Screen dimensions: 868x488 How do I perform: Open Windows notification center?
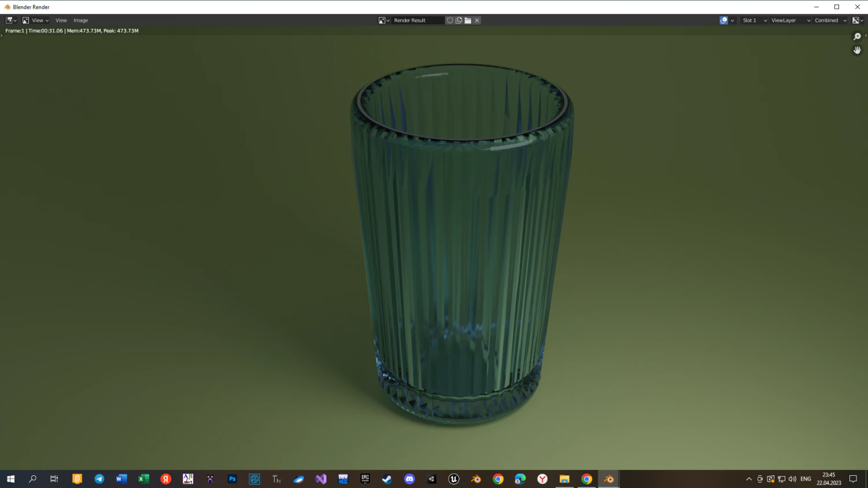(x=853, y=479)
